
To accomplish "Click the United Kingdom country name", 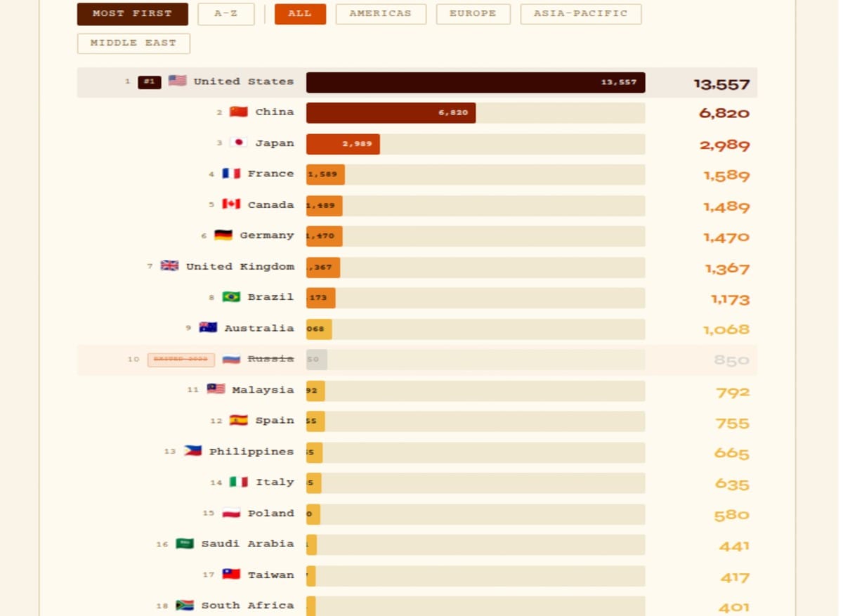I will point(240,267).
